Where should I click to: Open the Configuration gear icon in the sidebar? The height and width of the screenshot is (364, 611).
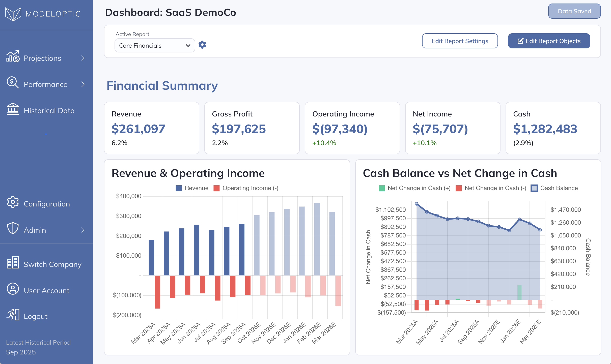13,202
